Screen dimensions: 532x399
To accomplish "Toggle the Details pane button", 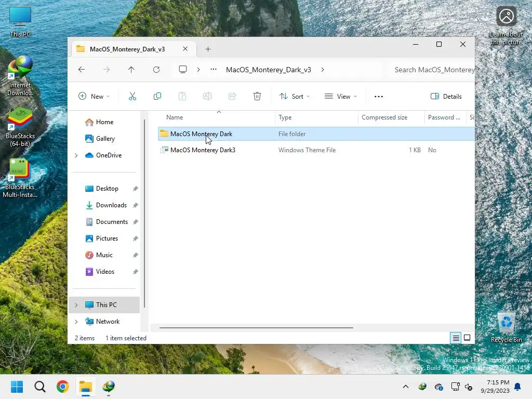I will [x=446, y=96].
